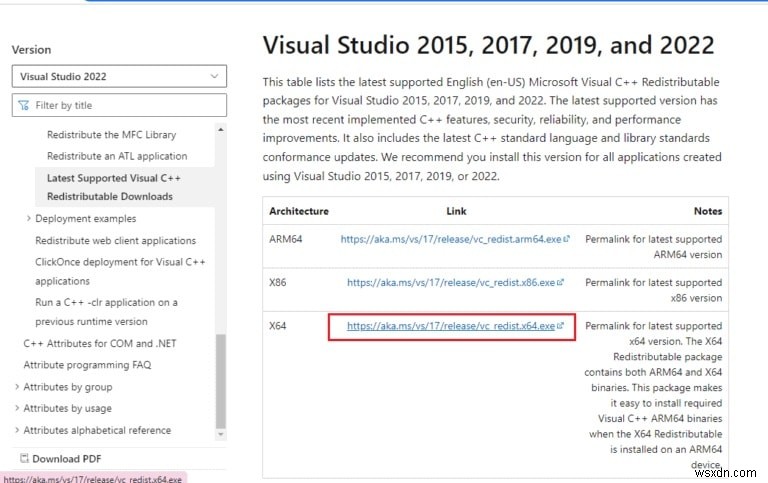
Task: Open Redistribute web client applications
Action: click(x=116, y=241)
